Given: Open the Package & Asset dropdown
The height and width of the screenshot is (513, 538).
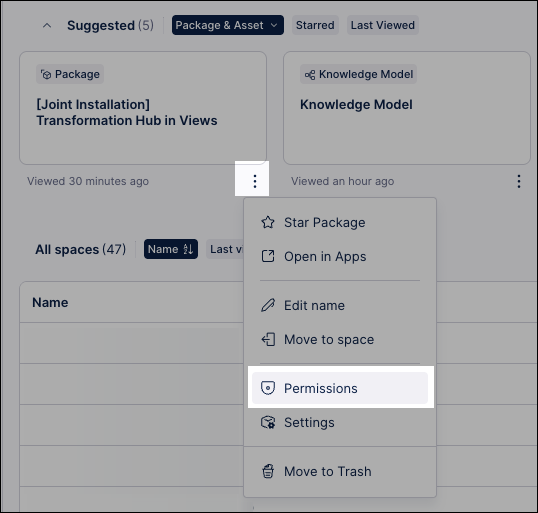Looking at the screenshot, I should tap(227, 25).
